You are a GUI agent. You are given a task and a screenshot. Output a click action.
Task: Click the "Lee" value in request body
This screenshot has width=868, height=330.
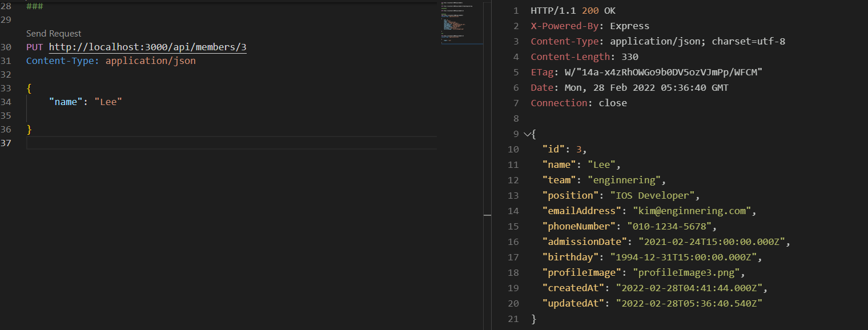108,102
